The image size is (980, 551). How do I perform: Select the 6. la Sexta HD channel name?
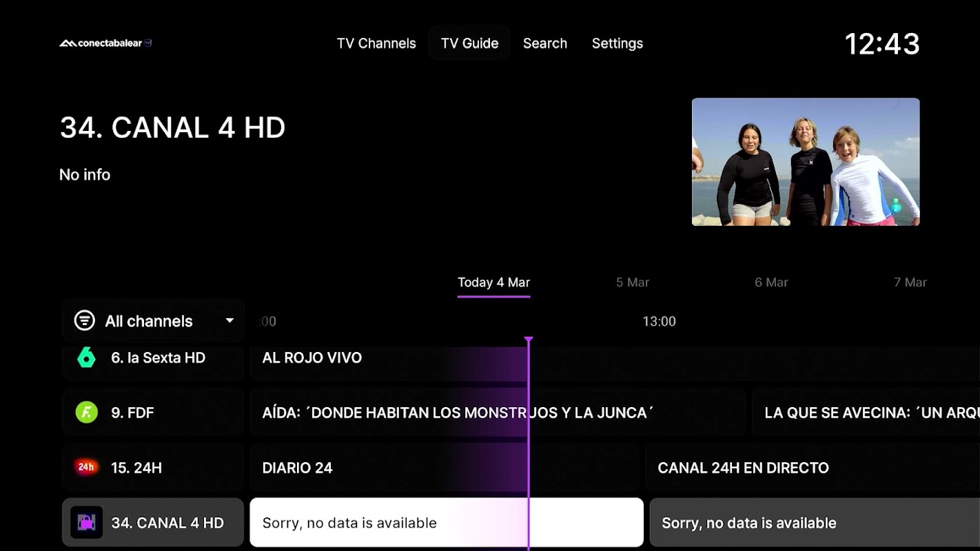pyautogui.click(x=158, y=357)
